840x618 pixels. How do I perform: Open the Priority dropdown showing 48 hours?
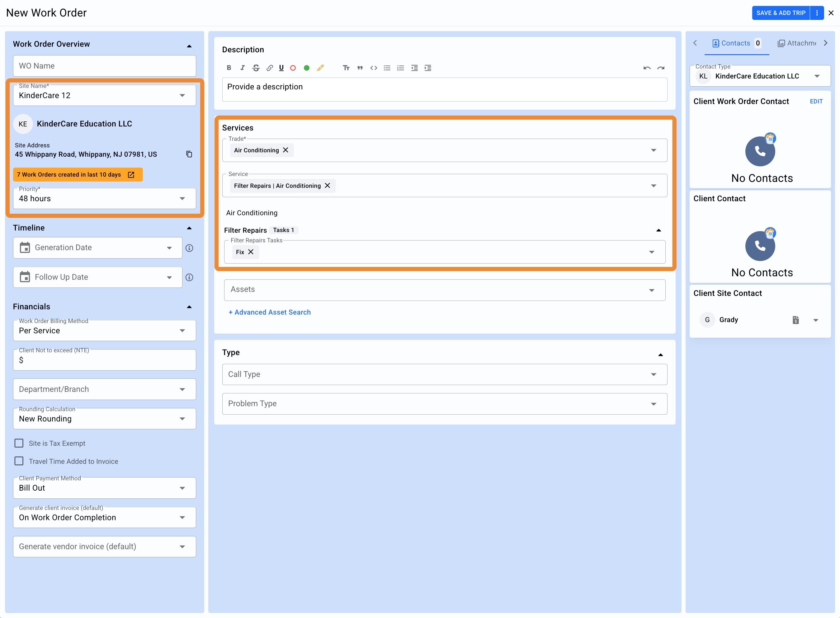tap(104, 199)
